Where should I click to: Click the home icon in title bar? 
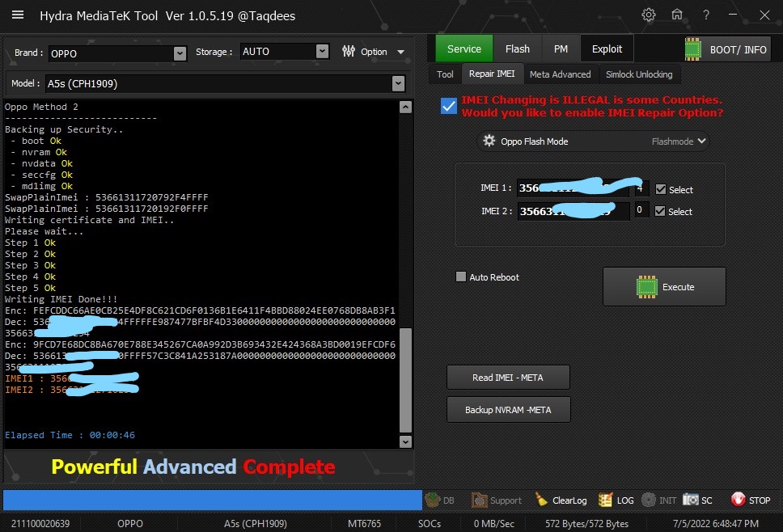pos(677,15)
